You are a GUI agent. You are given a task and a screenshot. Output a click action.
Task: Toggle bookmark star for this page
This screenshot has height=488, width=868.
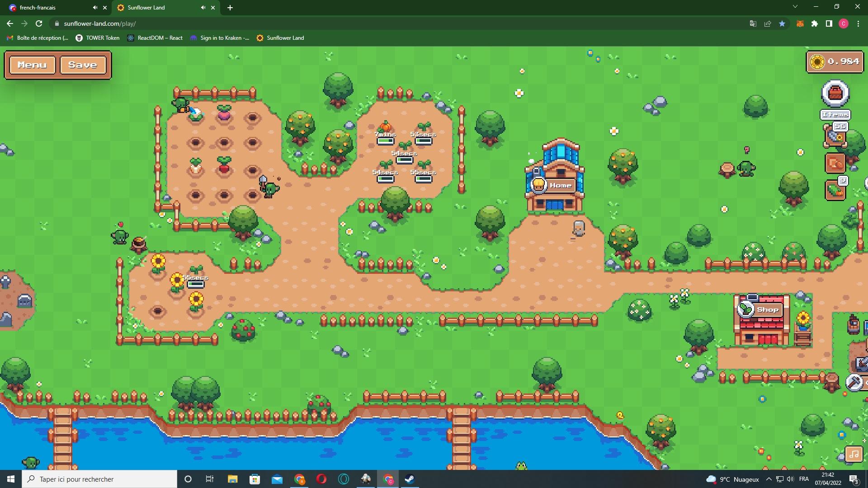coord(782,23)
